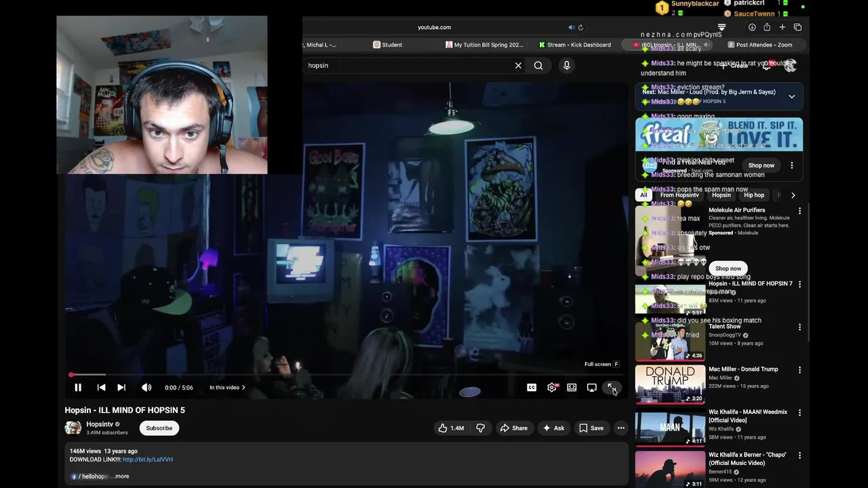Pause the Hopsin video
868x488 pixels.
pos(78,388)
